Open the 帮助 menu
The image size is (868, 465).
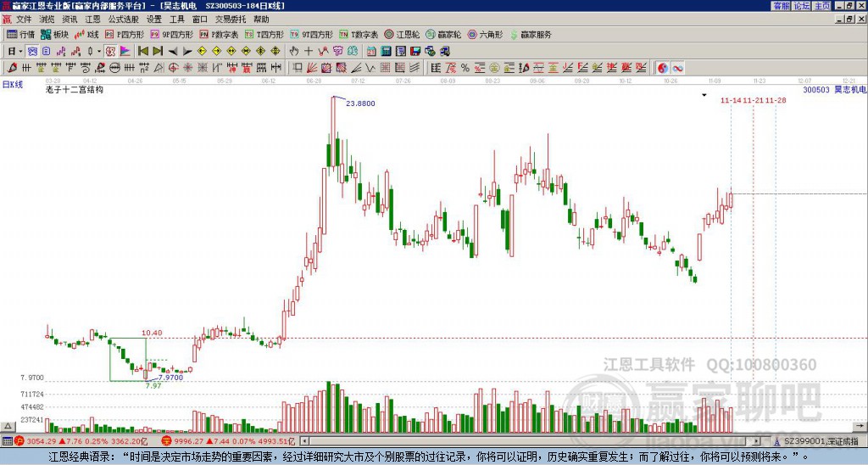click(261, 20)
